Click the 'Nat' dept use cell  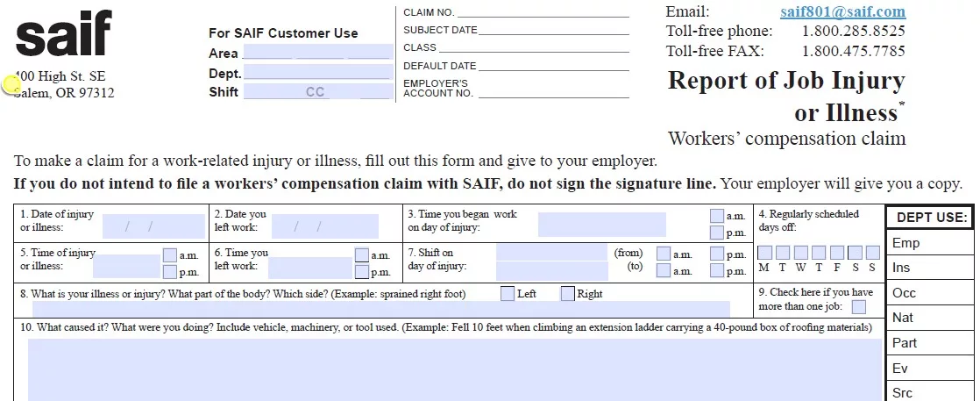point(931,318)
